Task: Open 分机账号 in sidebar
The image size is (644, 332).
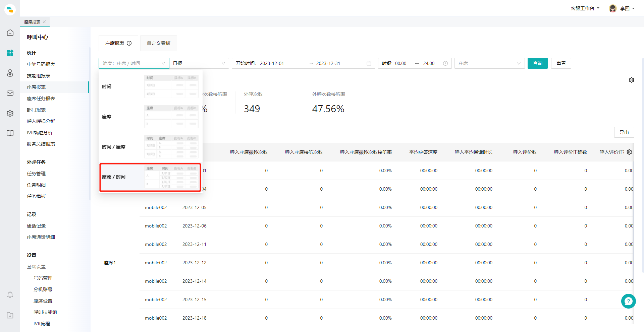Action: pos(43,289)
